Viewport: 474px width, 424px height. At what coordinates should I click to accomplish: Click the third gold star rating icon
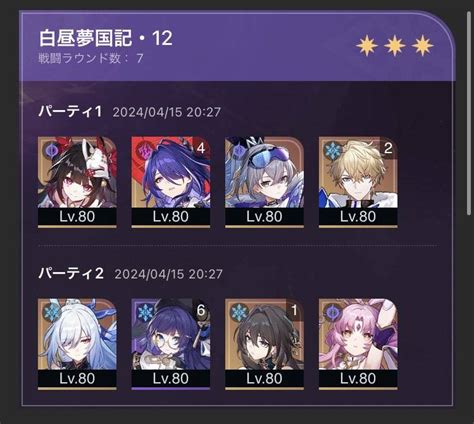[422, 45]
